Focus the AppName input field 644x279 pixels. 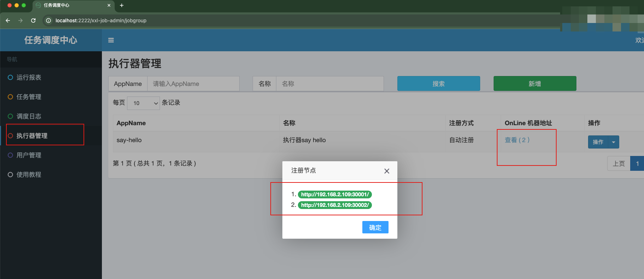[x=193, y=84]
